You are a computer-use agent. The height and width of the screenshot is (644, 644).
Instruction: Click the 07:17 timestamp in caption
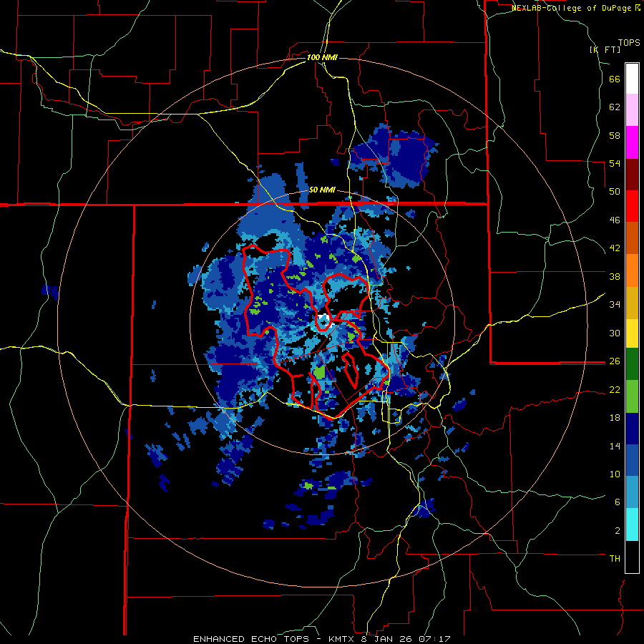(434, 639)
